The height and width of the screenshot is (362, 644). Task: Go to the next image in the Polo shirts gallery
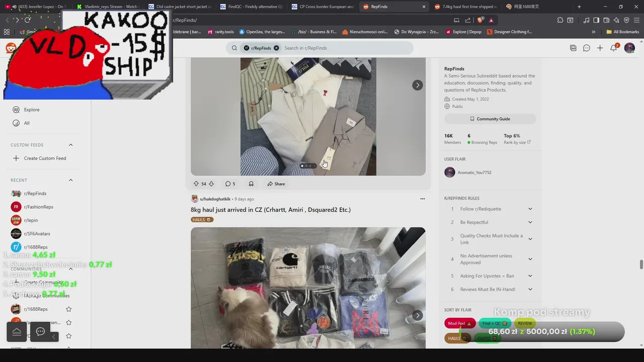(418, 85)
